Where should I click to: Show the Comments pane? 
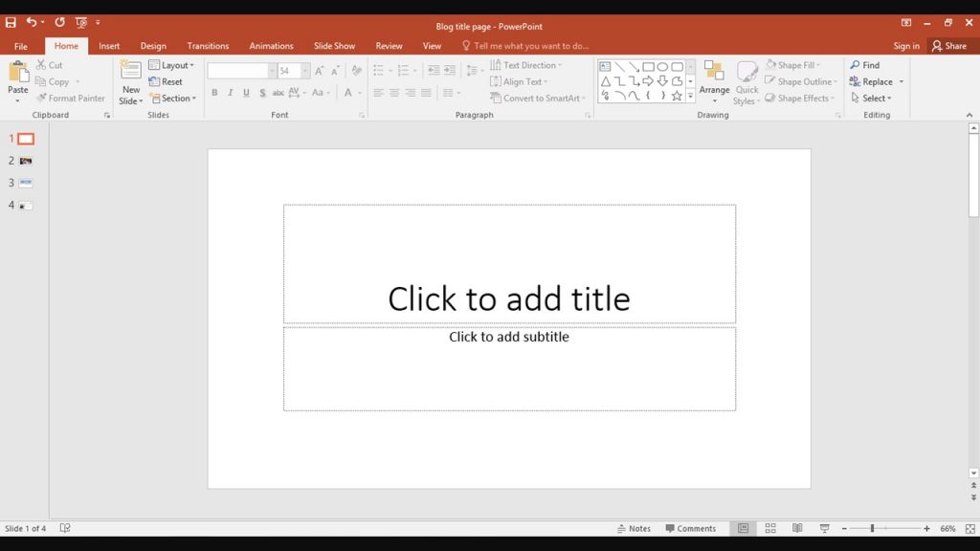coord(691,528)
